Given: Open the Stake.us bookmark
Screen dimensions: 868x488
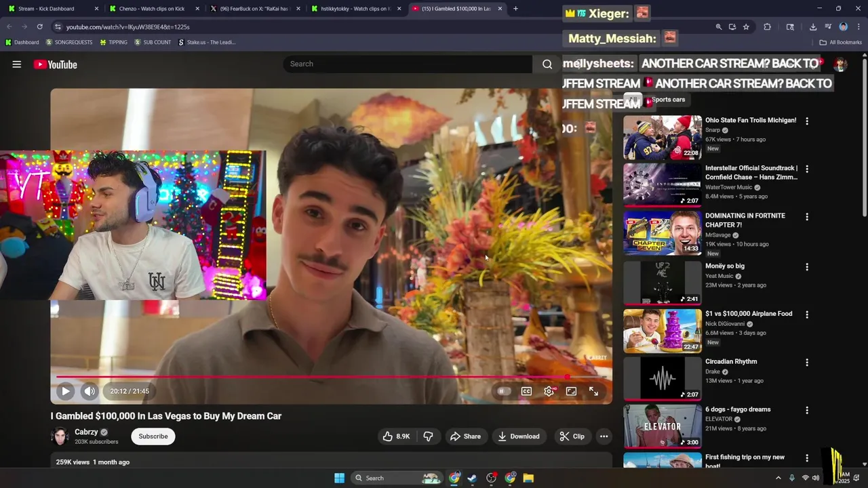Looking at the screenshot, I should [x=207, y=42].
